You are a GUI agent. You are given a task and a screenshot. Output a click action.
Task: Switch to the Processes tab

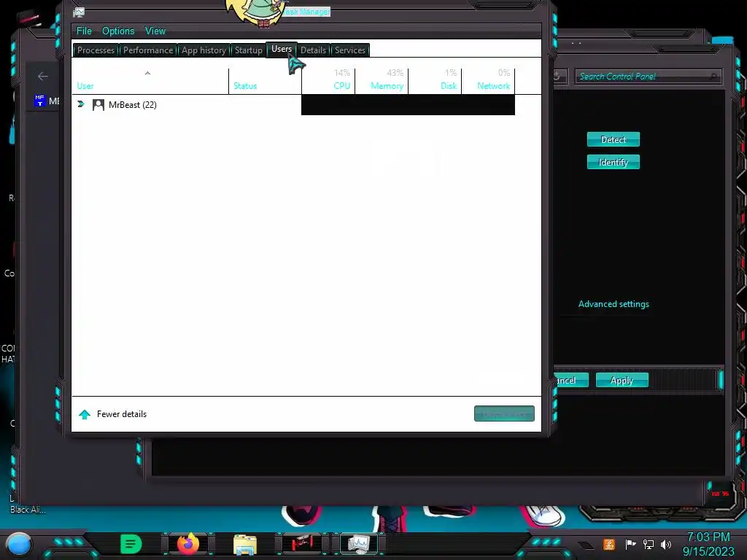tap(96, 50)
